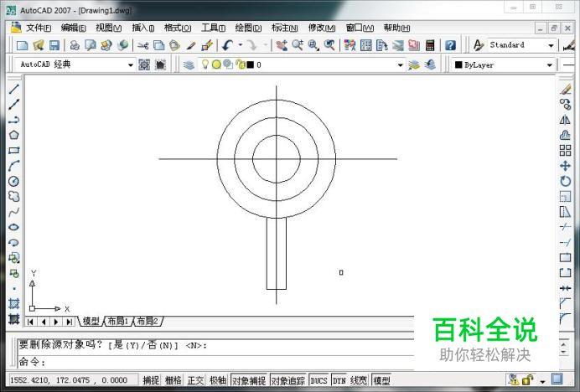Open the ByLayer color dropdown
This screenshot has height=392, width=580.
(550, 65)
